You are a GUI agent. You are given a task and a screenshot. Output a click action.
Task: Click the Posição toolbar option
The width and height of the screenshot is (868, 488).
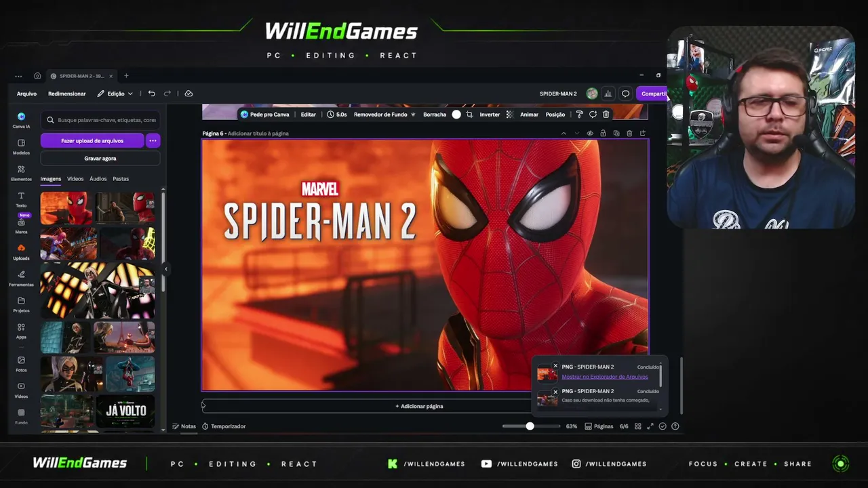point(555,115)
